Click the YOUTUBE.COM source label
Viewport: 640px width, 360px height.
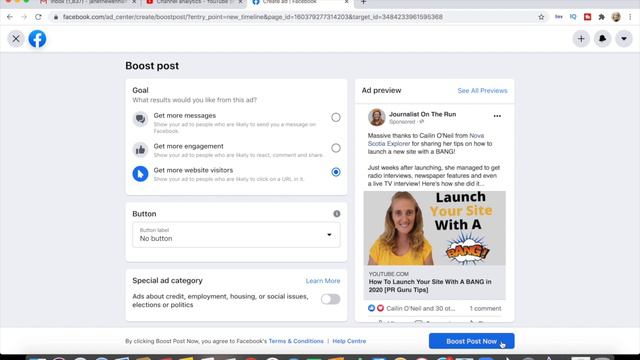(389, 274)
